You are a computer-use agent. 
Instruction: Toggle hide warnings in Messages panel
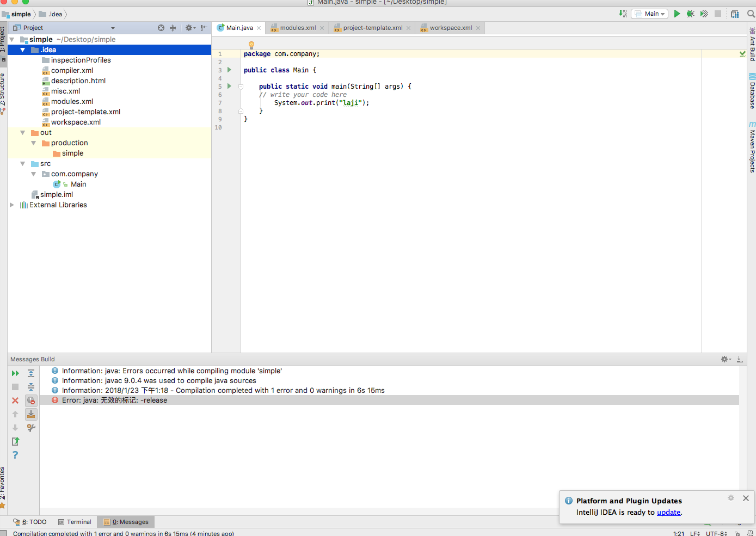31,401
